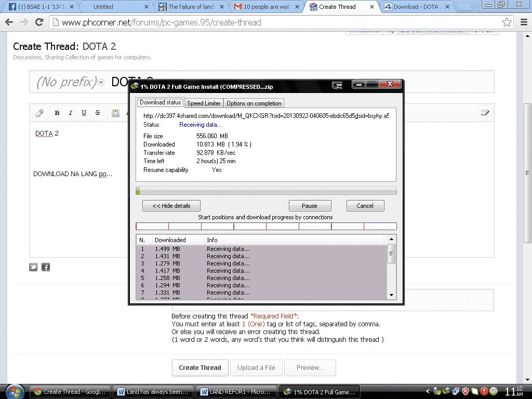The width and height of the screenshot is (532, 399).
Task: Bookmark this page with star icon
Action: pyautogui.click(x=507, y=22)
